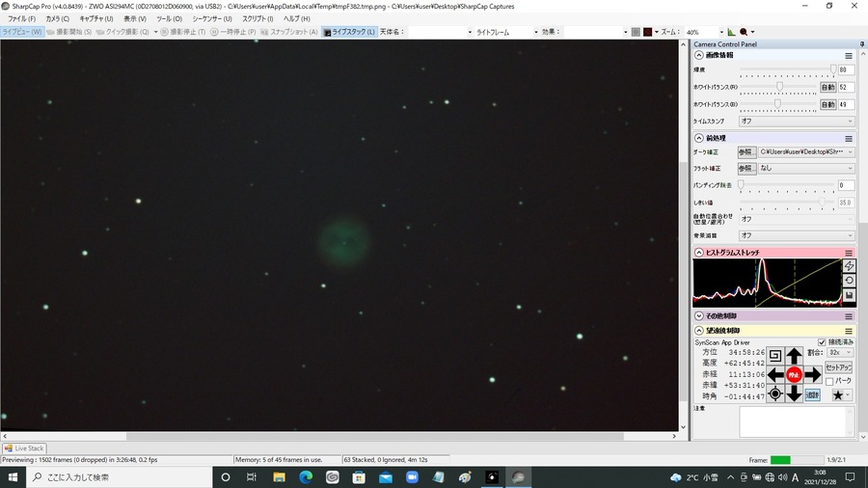Open Microsoft Edge from the taskbar

click(x=306, y=477)
